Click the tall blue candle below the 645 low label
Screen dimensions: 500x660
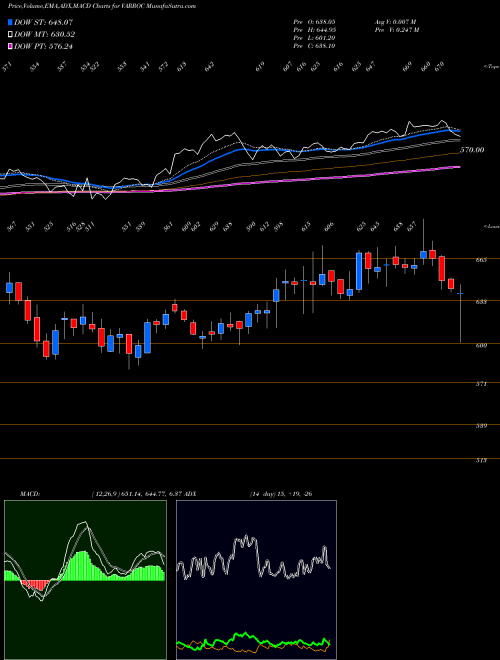point(359,271)
